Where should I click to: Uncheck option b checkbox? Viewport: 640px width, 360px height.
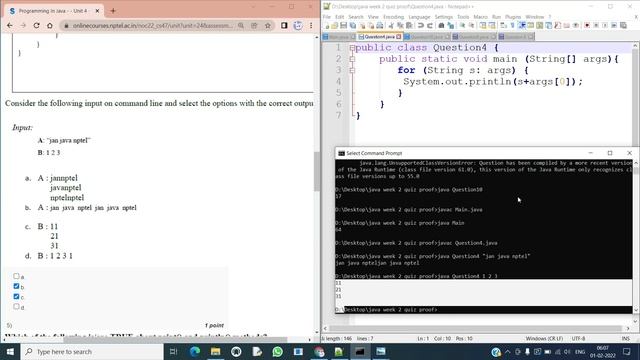tap(16, 287)
